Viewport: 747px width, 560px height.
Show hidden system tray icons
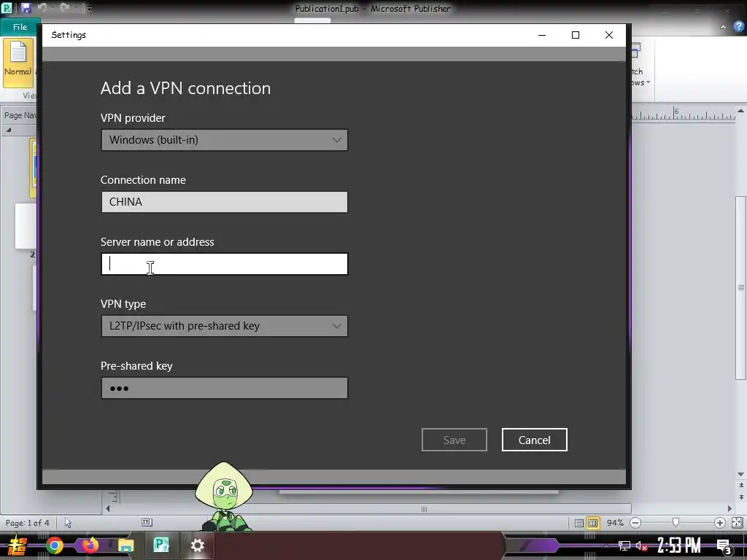(606, 545)
